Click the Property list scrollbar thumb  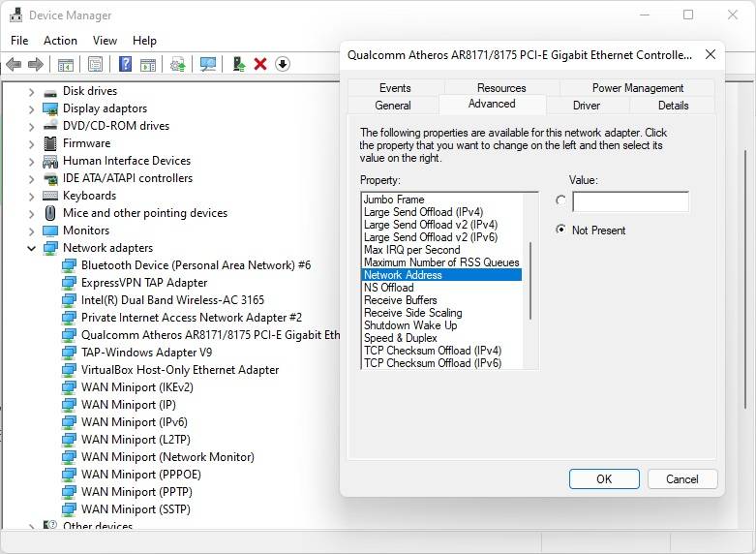pyautogui.click(x=530, y=281)
